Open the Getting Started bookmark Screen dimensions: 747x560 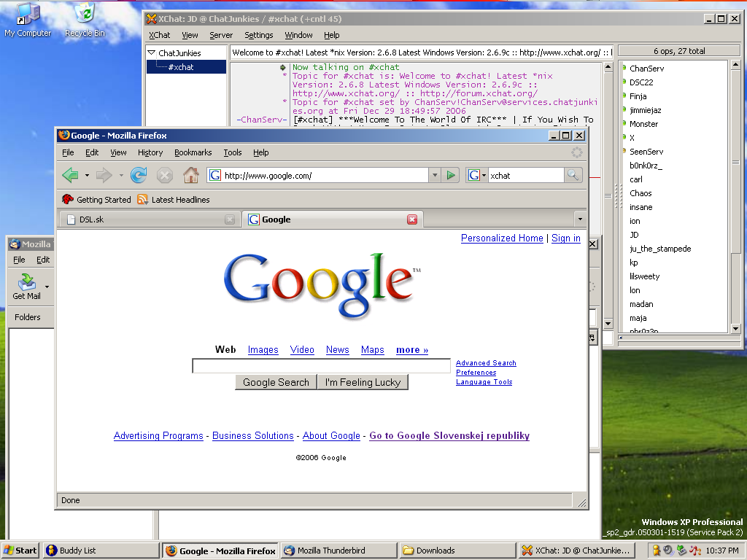point(97,200)
